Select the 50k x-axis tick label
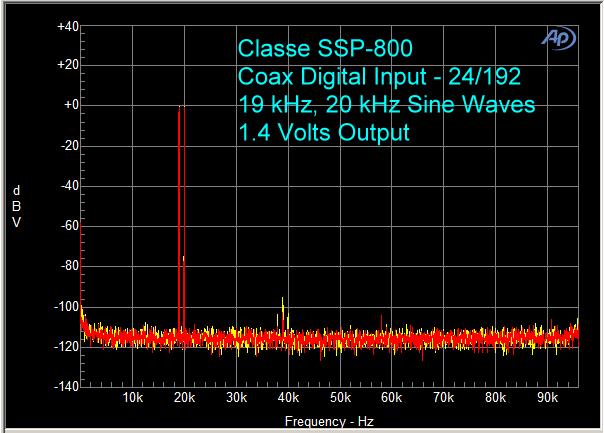604x433 pixels. (340, 398)
